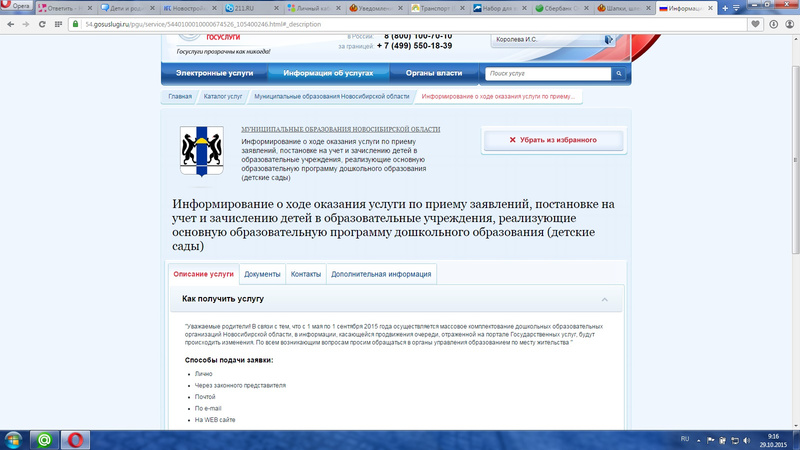The width and height of the screenshot is (800, 450).
Task: Open the downloads icon in the toolbar
Action: point(774,24)
